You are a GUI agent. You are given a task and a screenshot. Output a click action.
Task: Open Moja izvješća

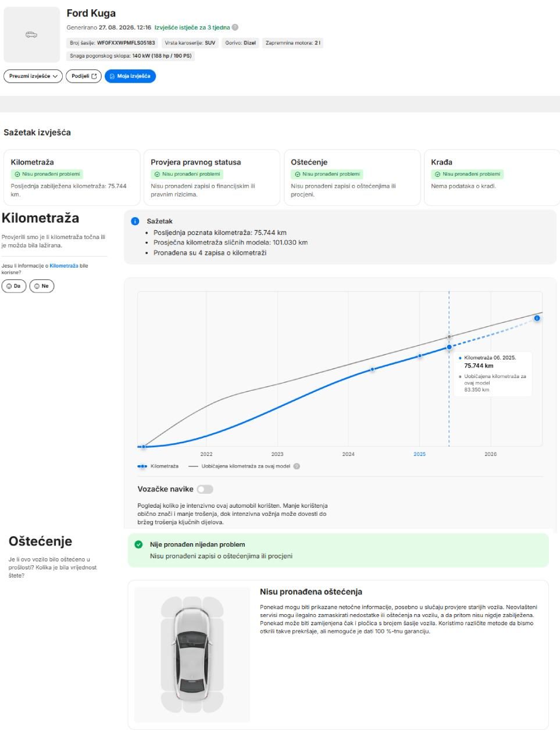(130, 76)
